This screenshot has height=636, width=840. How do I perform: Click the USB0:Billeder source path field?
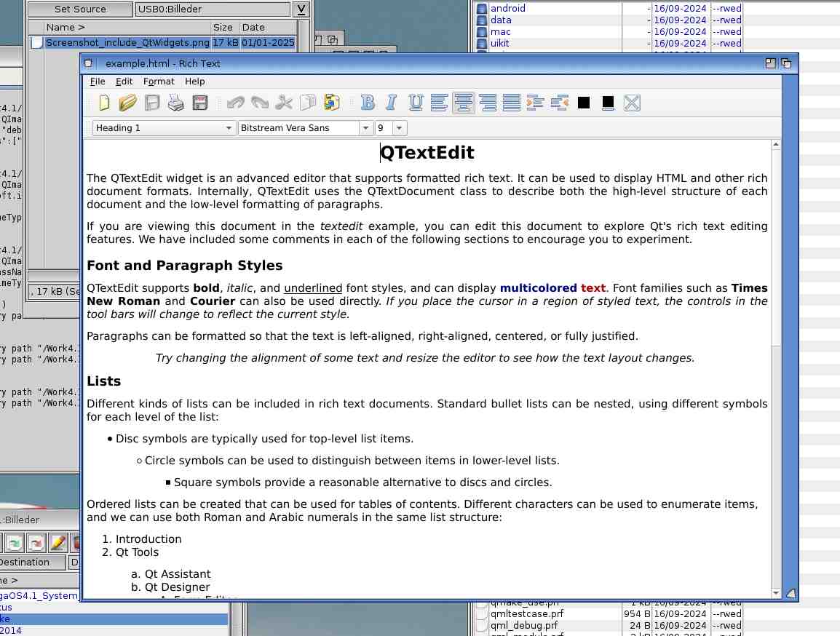[x=212, y=9]
